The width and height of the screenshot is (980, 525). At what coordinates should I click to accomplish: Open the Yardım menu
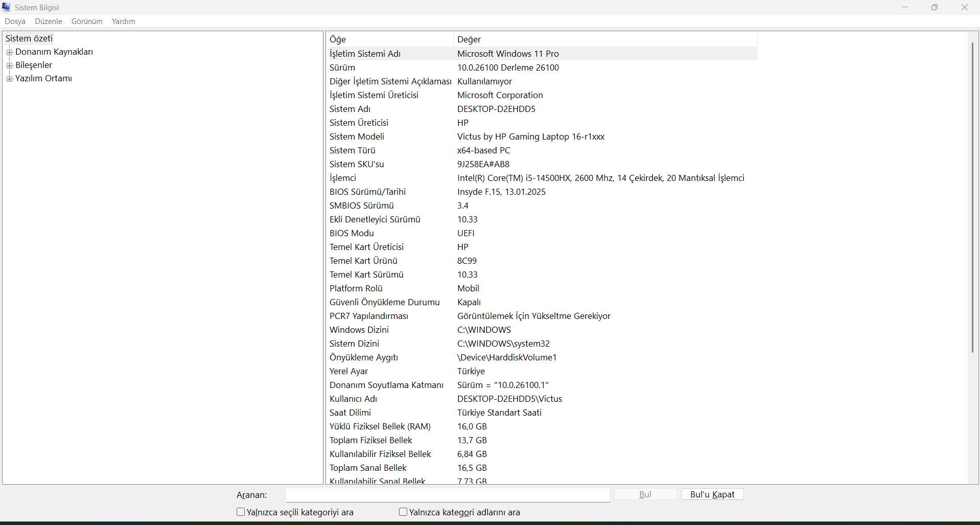[124, 21]
